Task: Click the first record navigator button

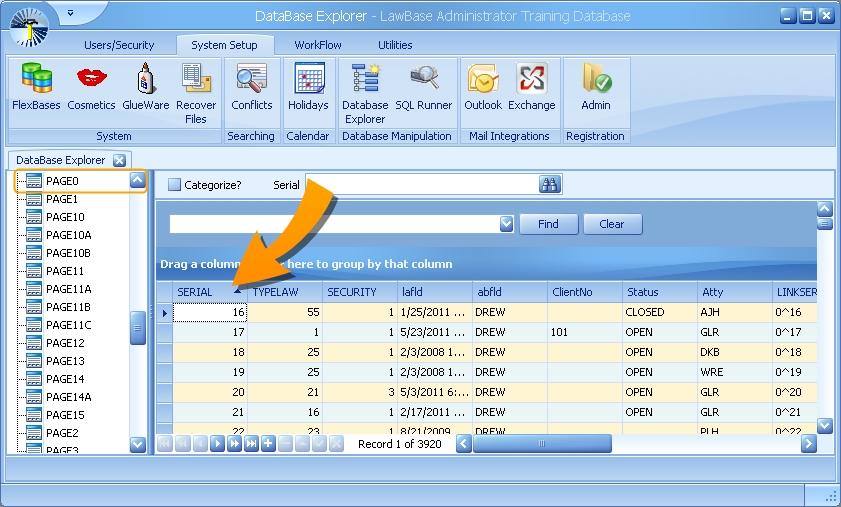Action: 165,444
